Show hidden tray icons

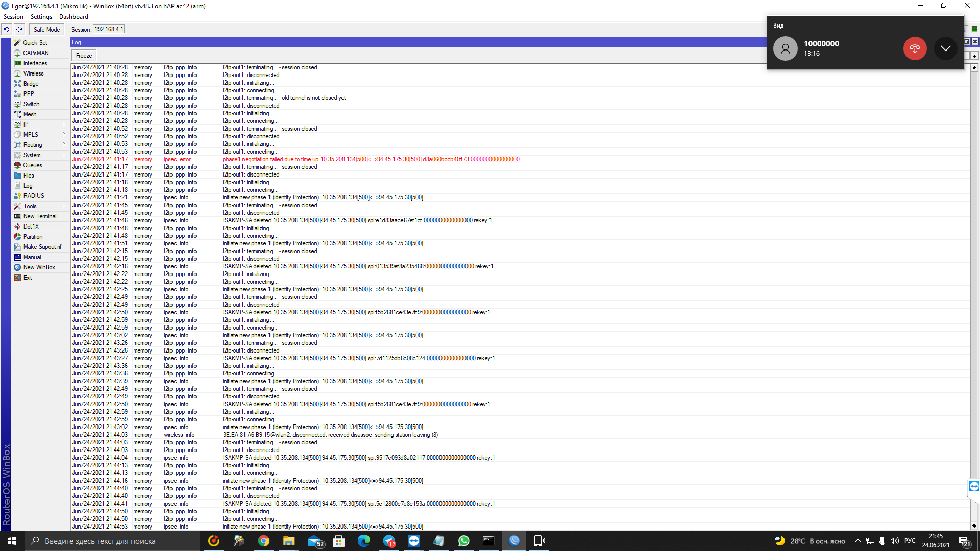tap(857, 541)
